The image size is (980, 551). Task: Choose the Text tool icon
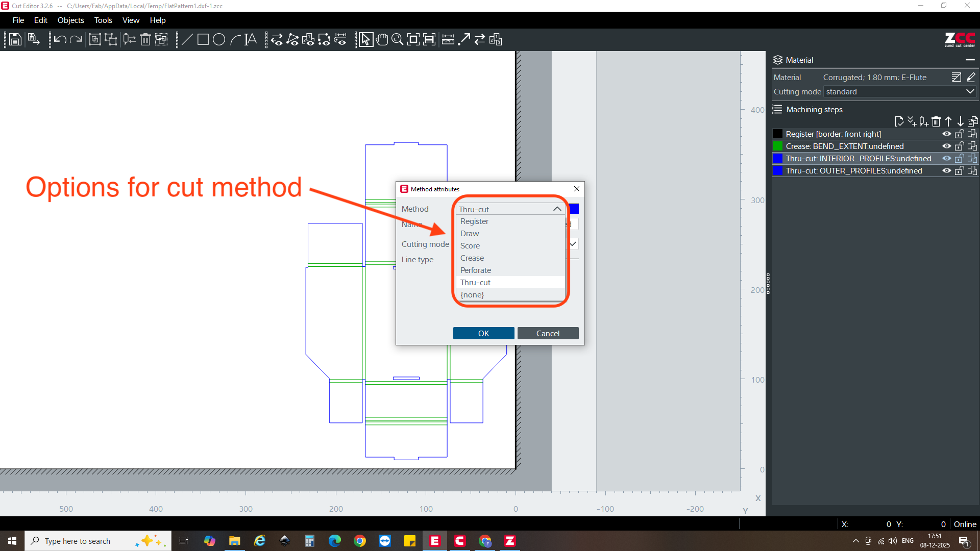[251, 39]
